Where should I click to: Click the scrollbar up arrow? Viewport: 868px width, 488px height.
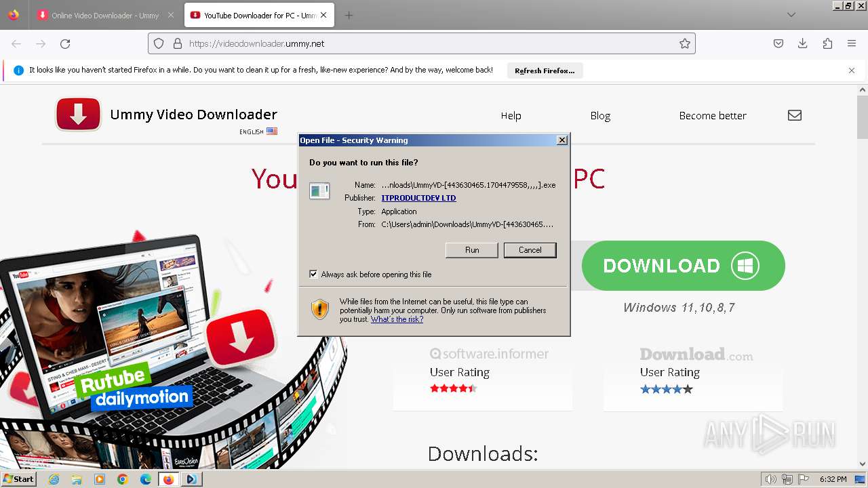[x=863, y=89]
